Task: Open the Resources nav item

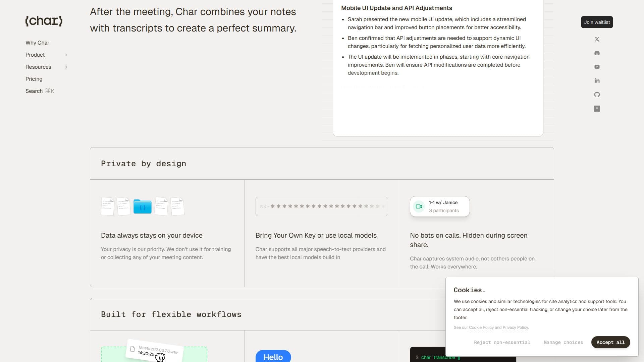Action: pos(38,67)
